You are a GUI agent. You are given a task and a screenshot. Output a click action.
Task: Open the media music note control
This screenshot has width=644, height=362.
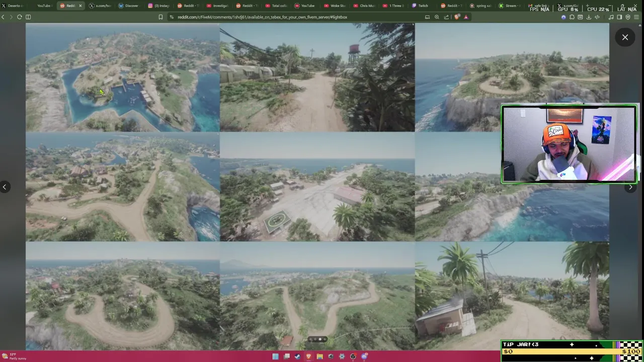tap(611, 17)
